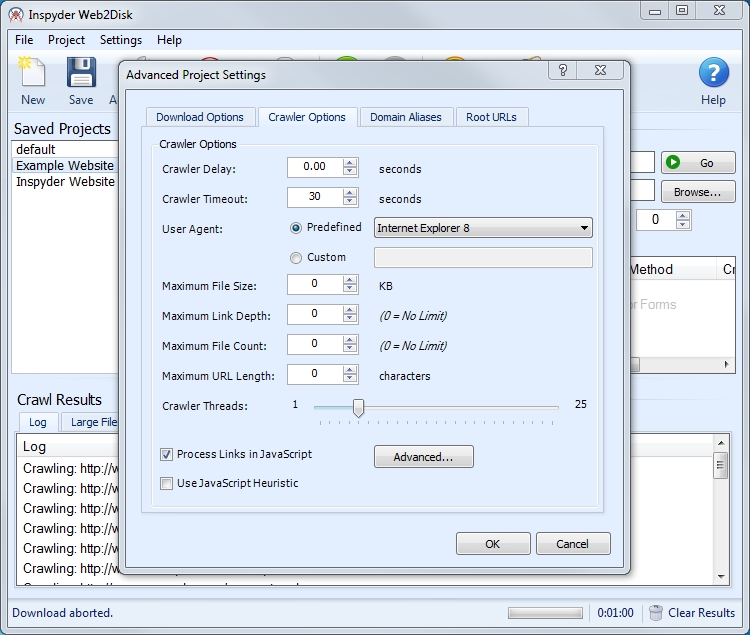The width and height of the screenshot is (750, 635).
Task: Switch to the Download Options tab
Action: [200, 117]
